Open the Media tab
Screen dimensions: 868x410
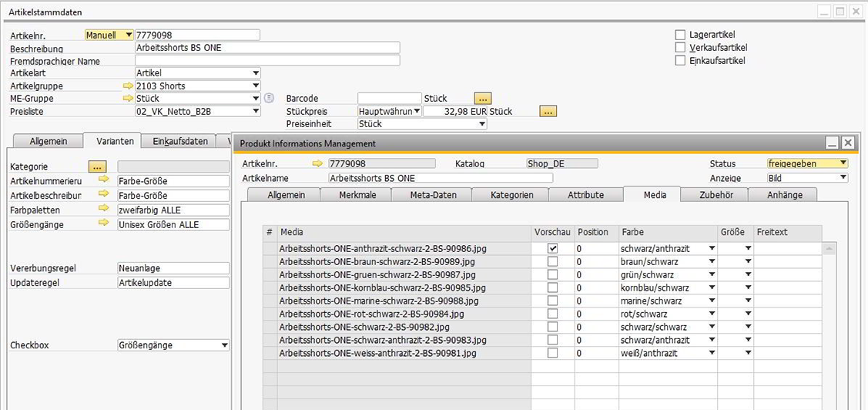pyautogui.click(x=652, y=194)
